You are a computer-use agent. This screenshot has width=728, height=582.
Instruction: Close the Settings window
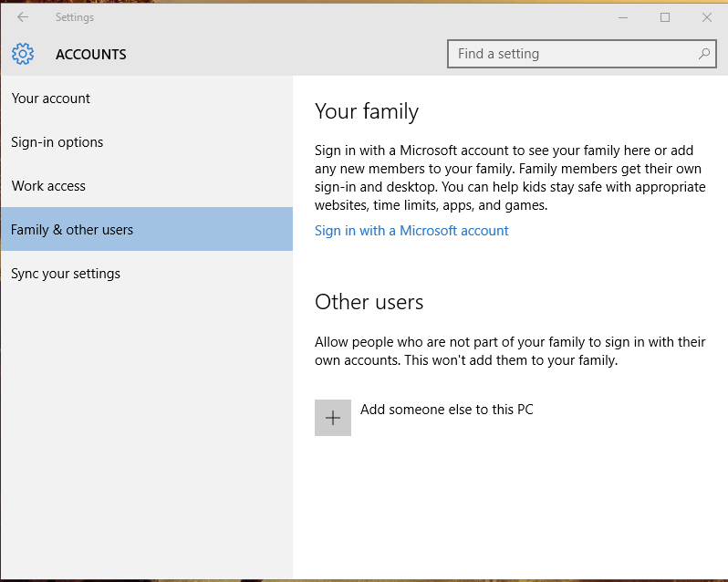pyautogui.click(x=707, y=17)
